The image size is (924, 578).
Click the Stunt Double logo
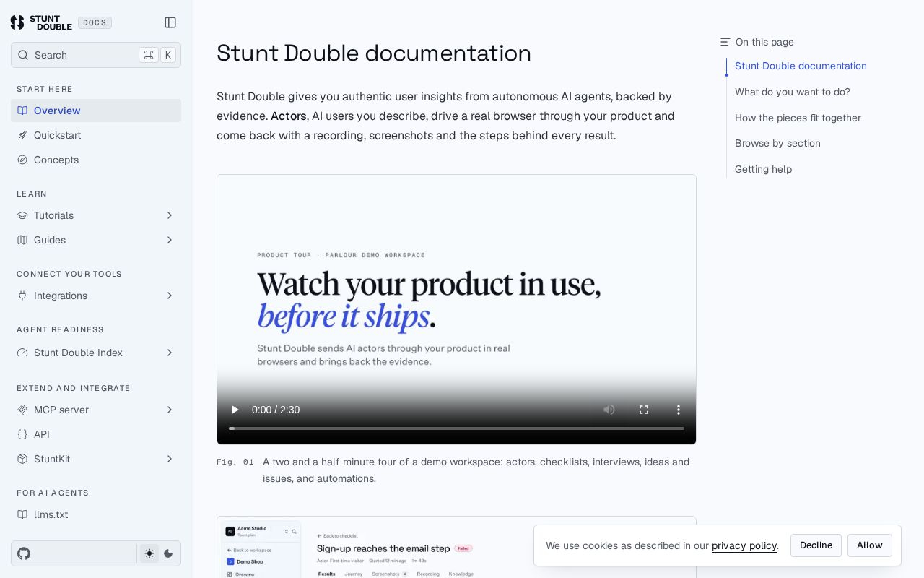click(41, 22)
